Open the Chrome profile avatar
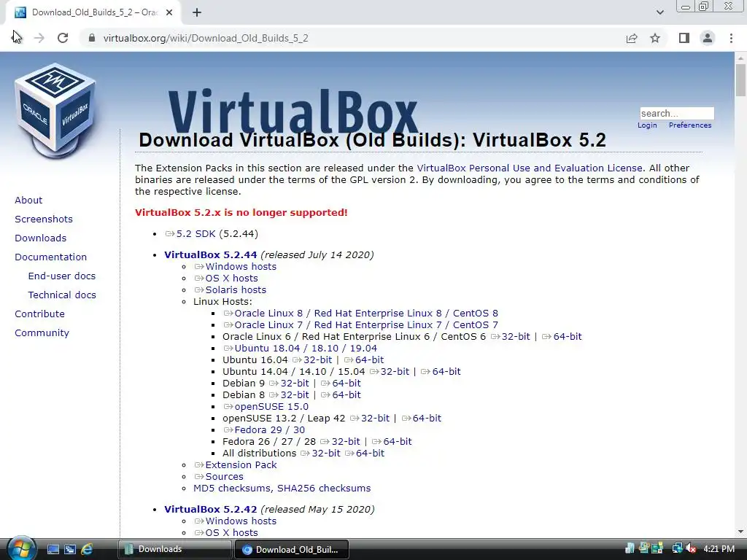This screenshot has width=747, height=560. [708, 38]
